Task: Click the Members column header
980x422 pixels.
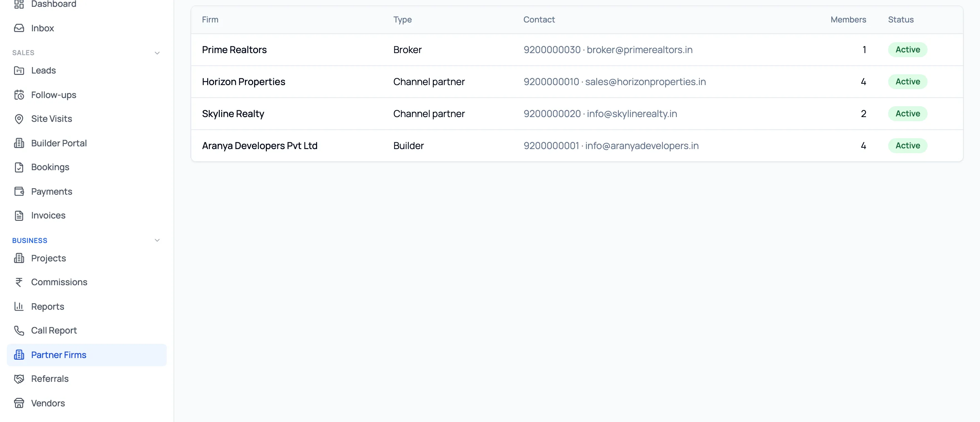Action: coord(848,19)
